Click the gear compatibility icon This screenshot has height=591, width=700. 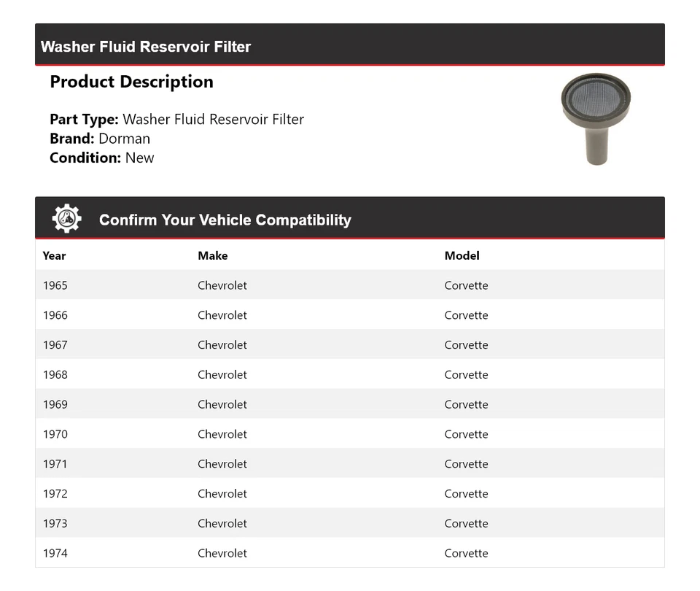(x=66, y=219)
